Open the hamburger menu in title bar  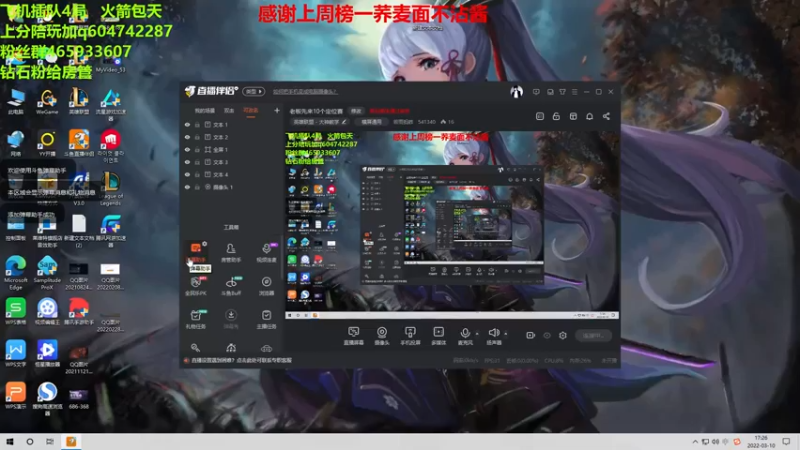click(x=574, y=92)
